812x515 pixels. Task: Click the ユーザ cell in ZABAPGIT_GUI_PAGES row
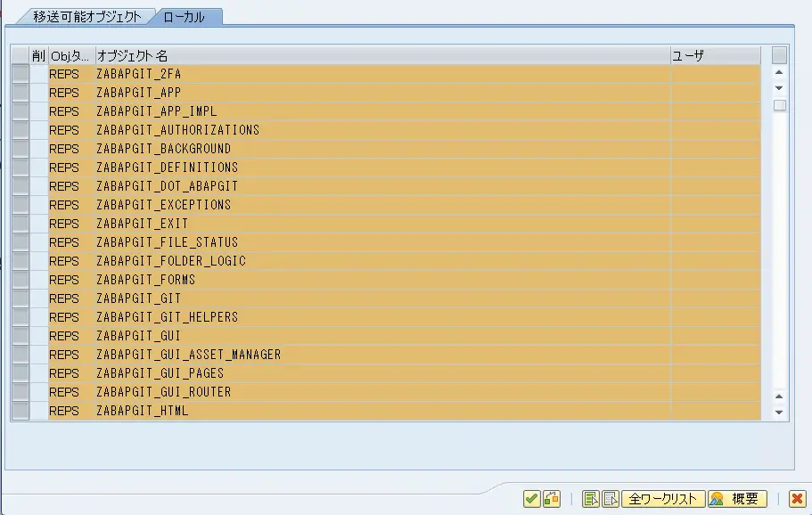[x=716, y=373]
